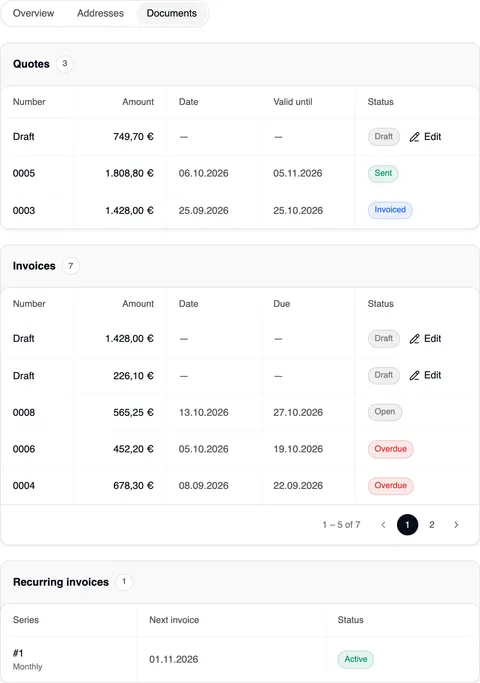Viewport: 480px width, 683px height.
Task: Switch to the Addresses tab
Action: coord(100,13)
